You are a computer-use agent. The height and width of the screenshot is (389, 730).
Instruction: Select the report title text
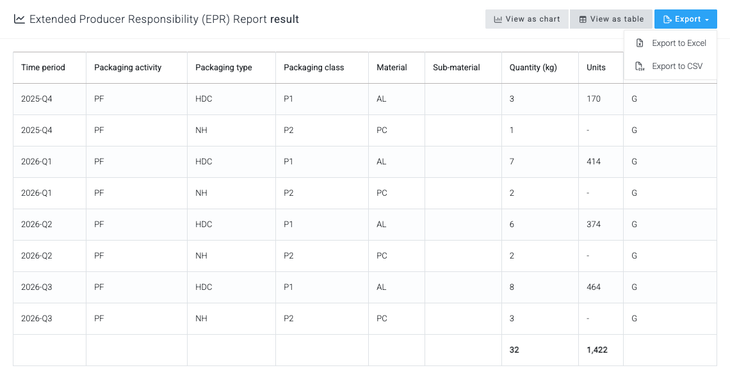164,19
